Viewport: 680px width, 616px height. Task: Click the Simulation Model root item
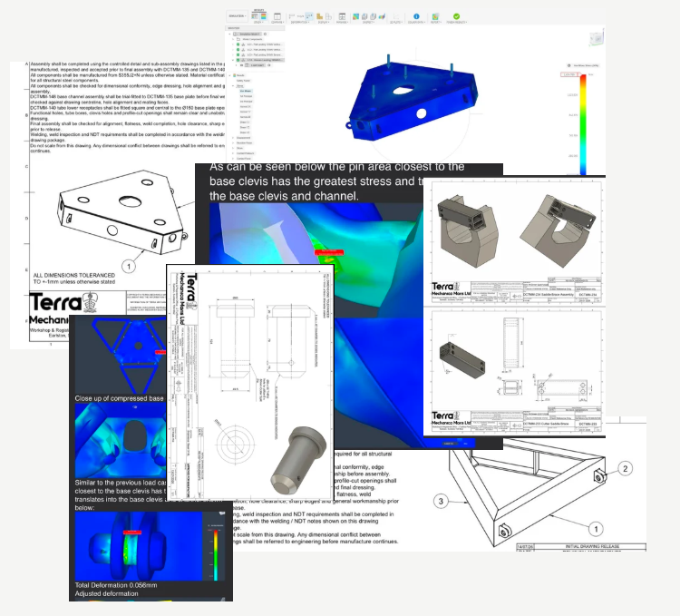tap(248, 34)
